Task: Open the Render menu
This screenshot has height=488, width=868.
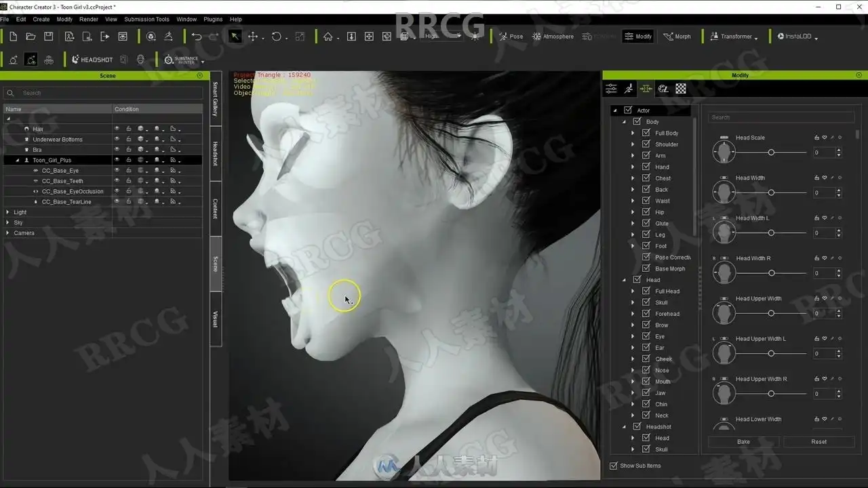Action: click(89, 20)
